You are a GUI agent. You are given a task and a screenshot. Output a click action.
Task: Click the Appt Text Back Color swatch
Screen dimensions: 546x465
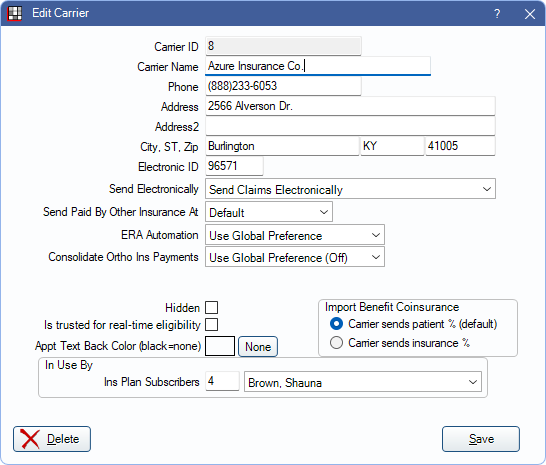click(220, 346)
